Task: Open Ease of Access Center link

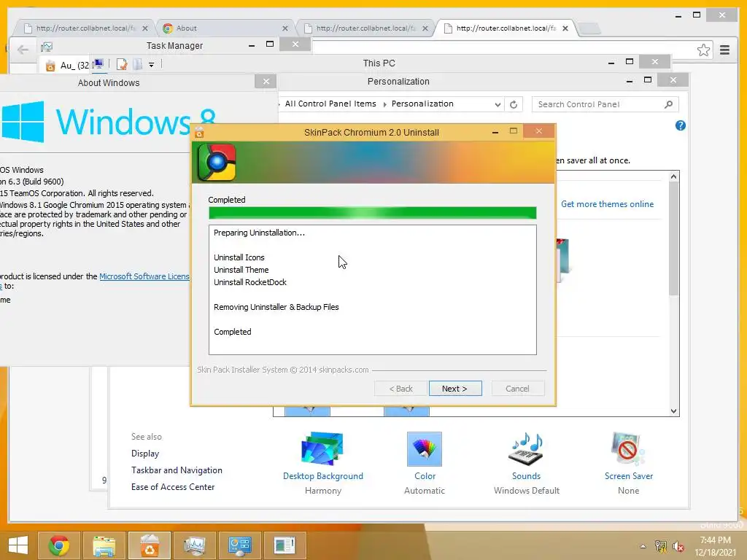Action: pos(173,486)
